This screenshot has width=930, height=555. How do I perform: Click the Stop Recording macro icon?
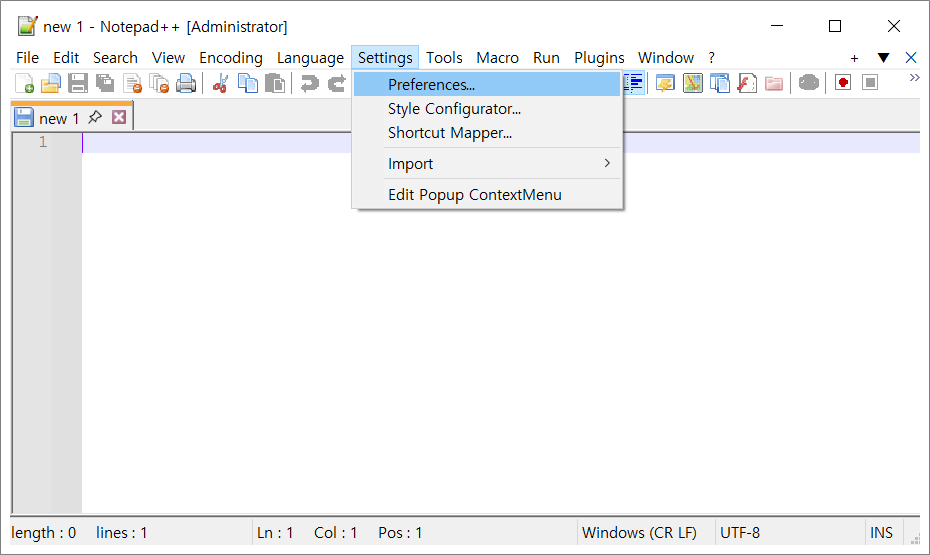point(870,83)
